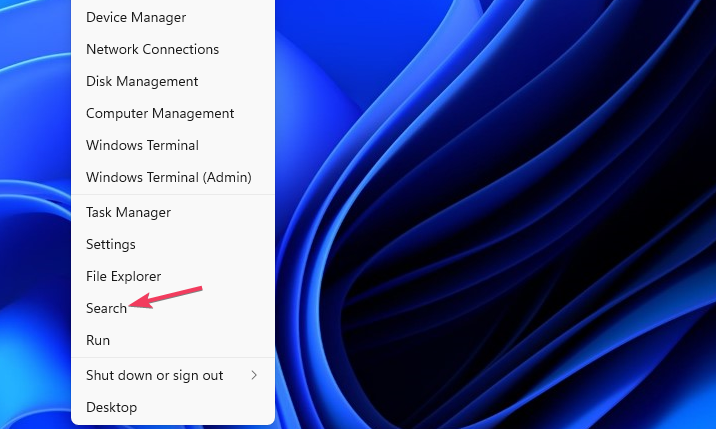Launch Computer Management
This screenshot has width=716, height=429.
click(173, 113)
